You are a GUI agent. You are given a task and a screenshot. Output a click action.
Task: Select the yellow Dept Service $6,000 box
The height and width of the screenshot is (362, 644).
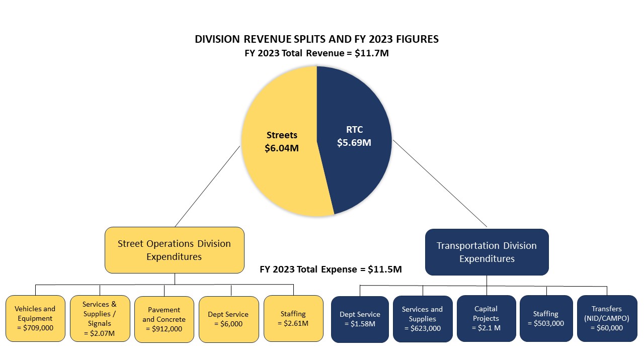click(x=228, y=318)
